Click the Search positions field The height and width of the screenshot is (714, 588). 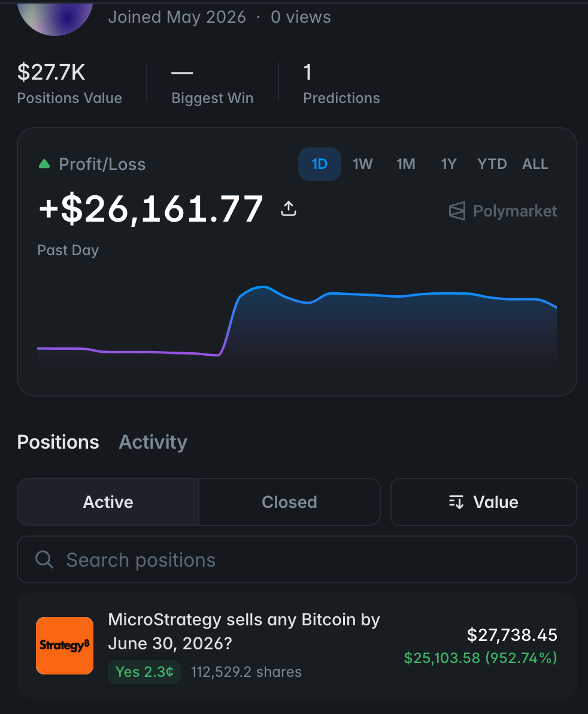297,559
